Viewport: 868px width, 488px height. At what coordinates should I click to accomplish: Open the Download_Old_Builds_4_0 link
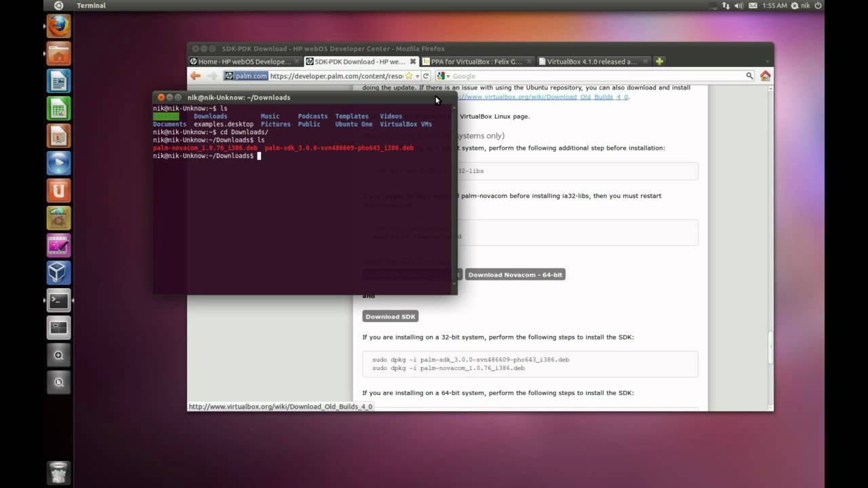pos(541,96)
